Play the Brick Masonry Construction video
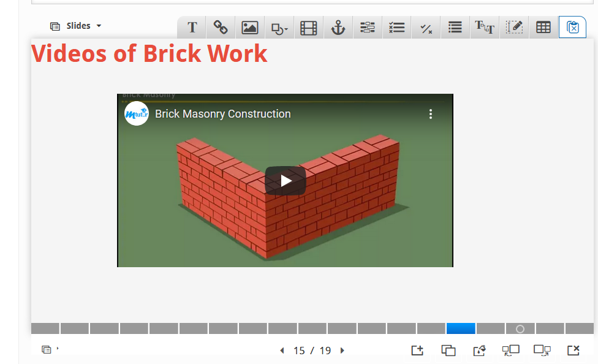The image size is (598, 364). (x=286, y=181)
